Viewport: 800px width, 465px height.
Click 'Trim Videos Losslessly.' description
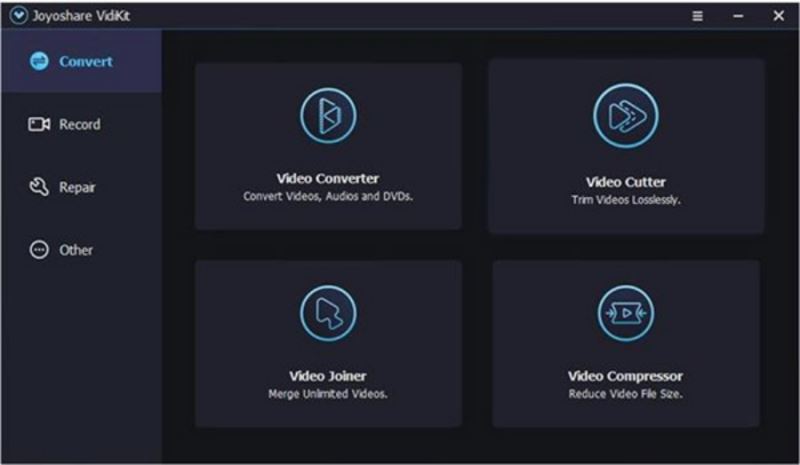point(626,200)
